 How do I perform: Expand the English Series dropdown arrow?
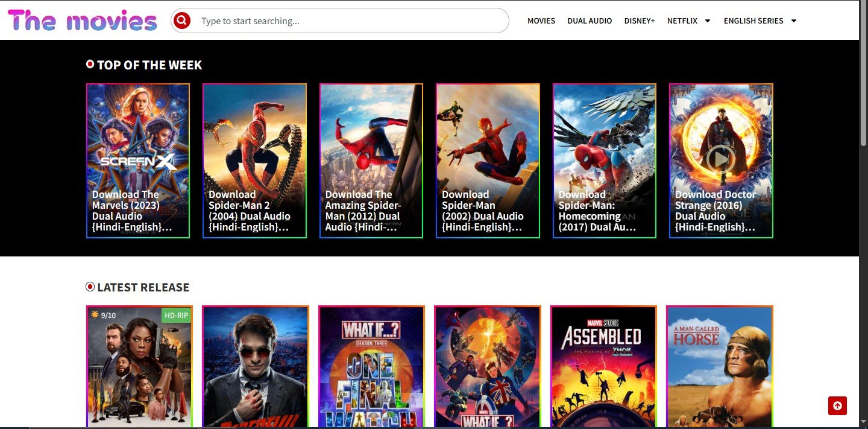coord(794,21)
